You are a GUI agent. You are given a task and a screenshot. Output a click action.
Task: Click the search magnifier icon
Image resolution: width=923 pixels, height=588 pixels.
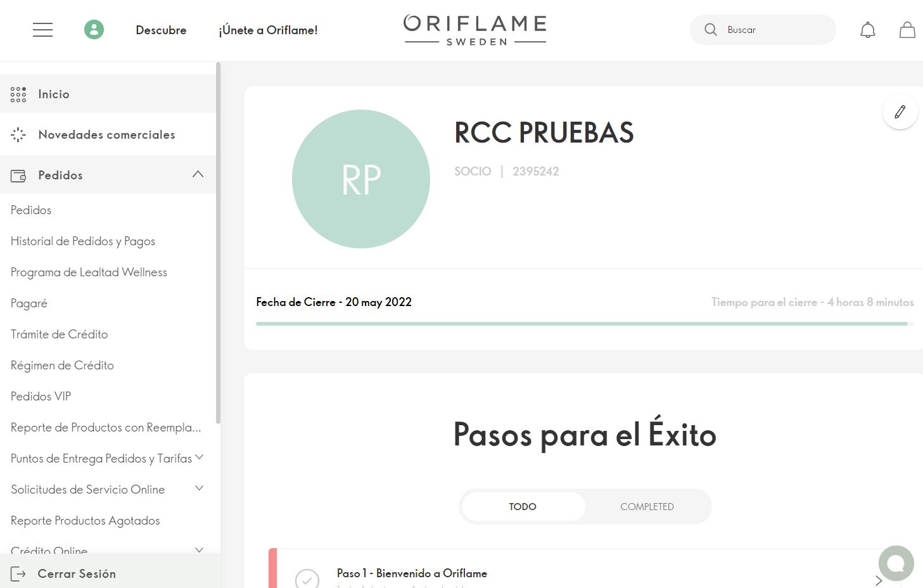point(711,30)
